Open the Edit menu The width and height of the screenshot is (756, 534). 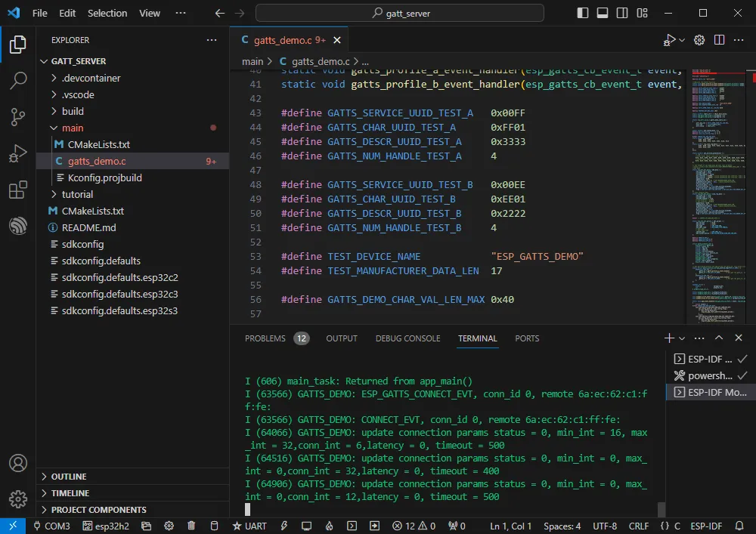coord(67,13)
